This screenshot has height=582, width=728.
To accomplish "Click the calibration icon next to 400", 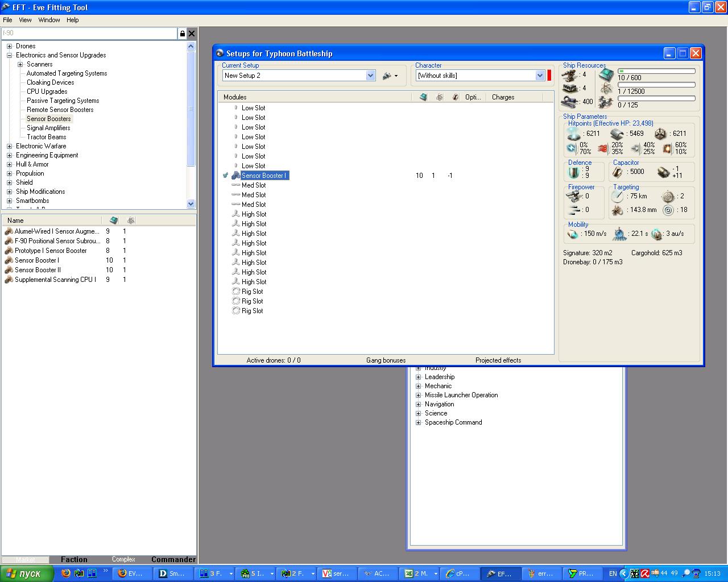I will [x=570, y=102].
